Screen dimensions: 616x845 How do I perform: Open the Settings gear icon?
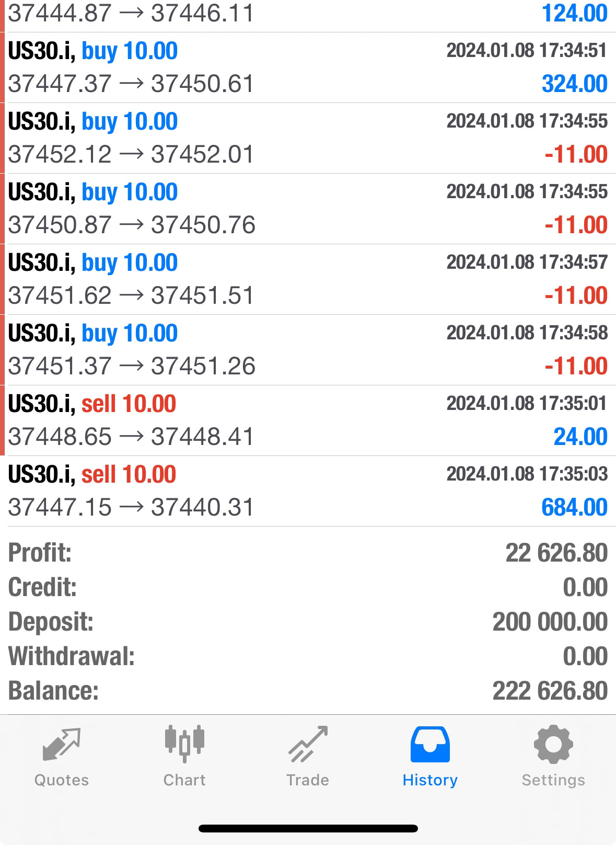pos(553,744)
